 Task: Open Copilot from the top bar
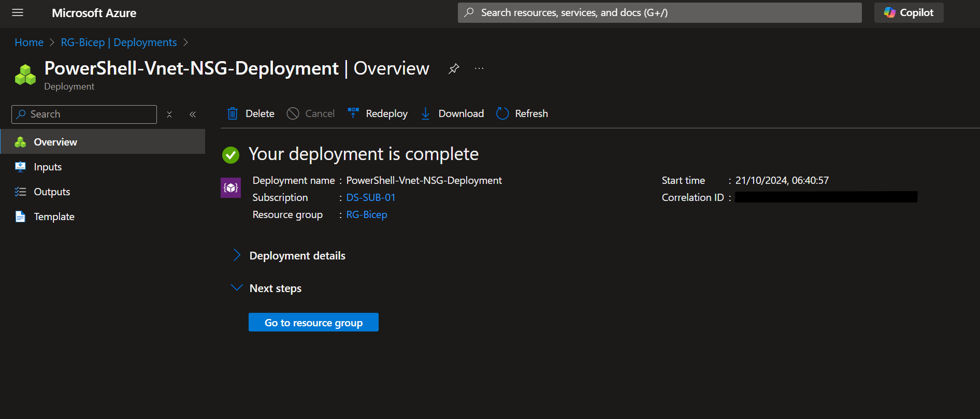tap(909, 13)
